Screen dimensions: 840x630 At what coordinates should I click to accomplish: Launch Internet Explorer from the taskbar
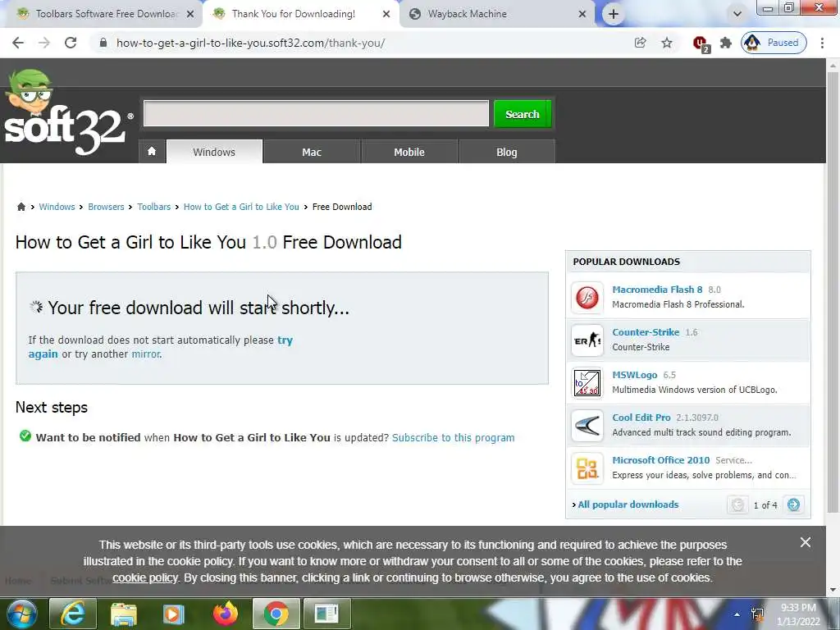[x=73, y=614]
